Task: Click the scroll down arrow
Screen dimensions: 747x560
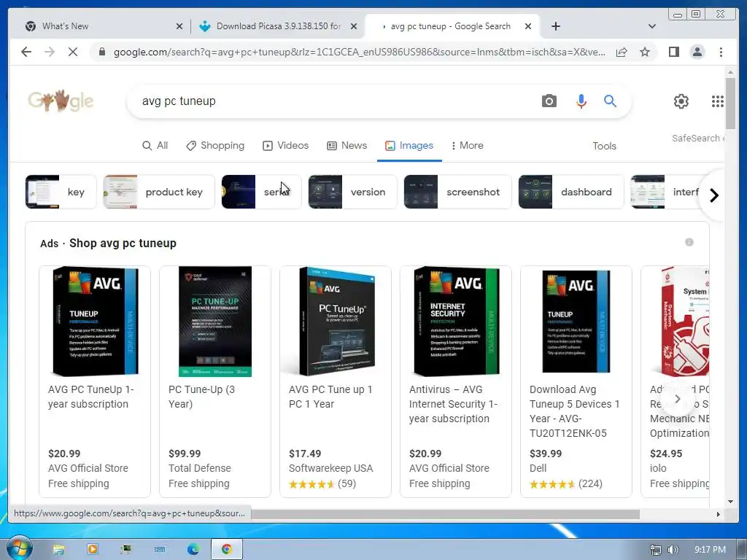Action: point(730,502)
